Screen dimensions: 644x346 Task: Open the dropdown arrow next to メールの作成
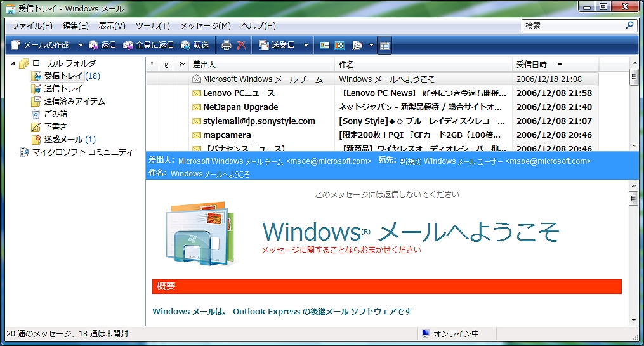(x=81, y=45)
